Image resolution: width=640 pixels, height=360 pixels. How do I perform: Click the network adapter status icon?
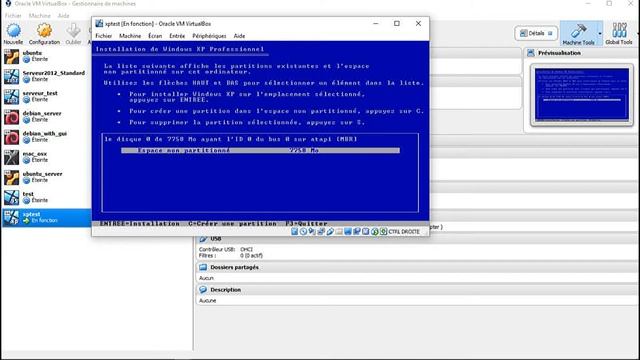(x=321, y=231)
